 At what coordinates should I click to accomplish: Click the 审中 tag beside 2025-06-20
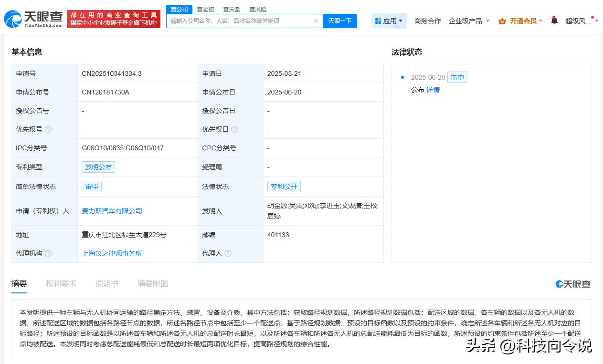coord(457,77)
